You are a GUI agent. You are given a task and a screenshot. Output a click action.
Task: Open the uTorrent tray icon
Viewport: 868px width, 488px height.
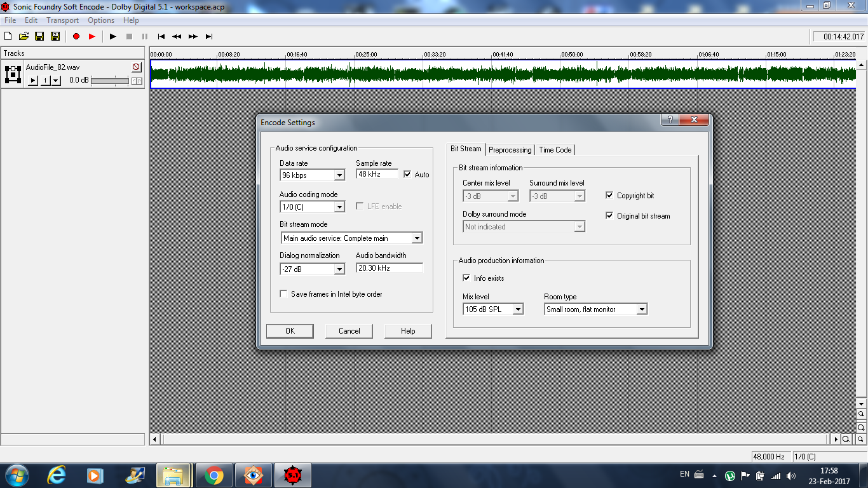pos(730,475)
